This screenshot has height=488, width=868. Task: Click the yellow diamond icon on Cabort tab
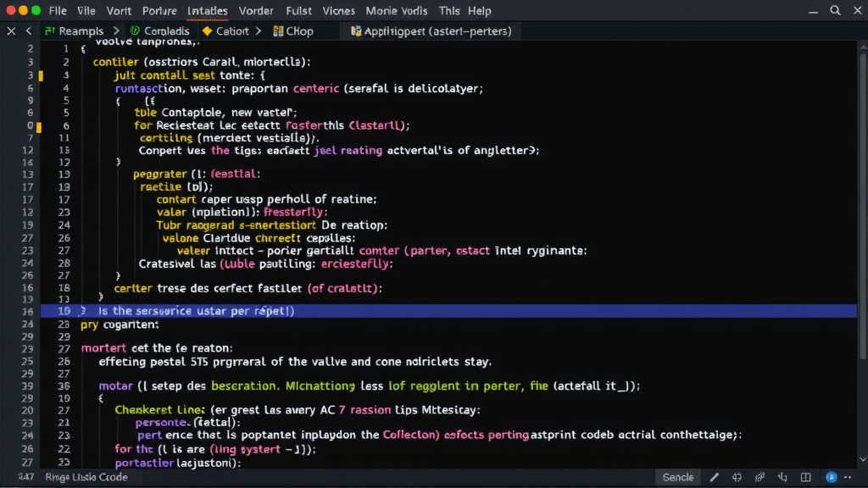click(x=207, y=31)
